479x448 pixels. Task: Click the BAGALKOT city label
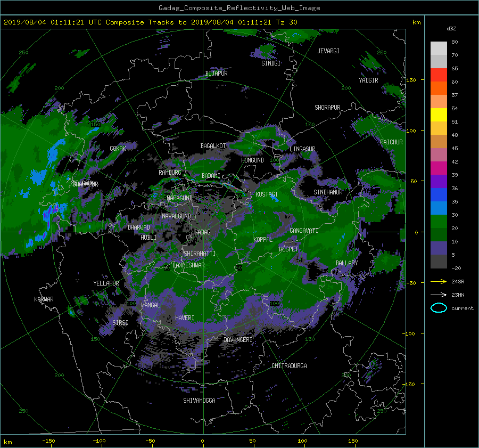213,146
